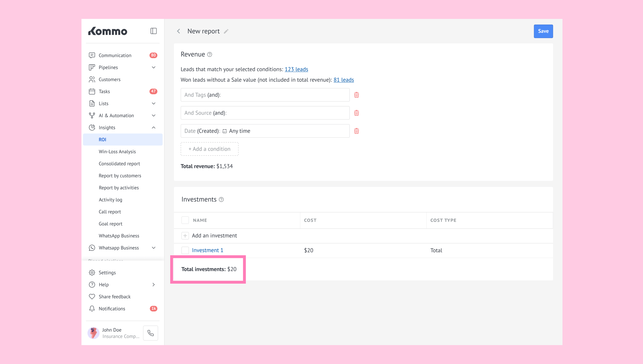
Task: Collapse the Insights section chevron
Action: coord(153,127)
